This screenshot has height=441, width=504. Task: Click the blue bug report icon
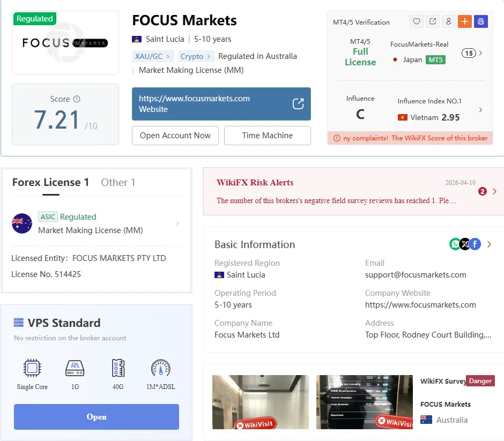(x=480, y=21)
